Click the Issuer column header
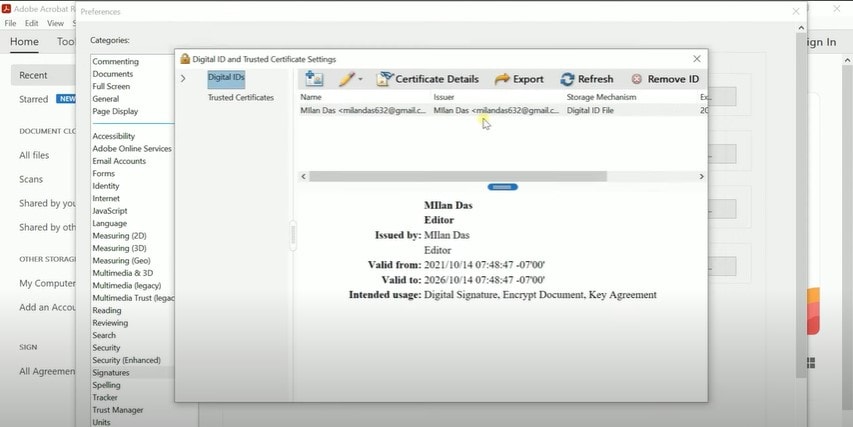This screenshot has height=427, width=853. (444, 97)
